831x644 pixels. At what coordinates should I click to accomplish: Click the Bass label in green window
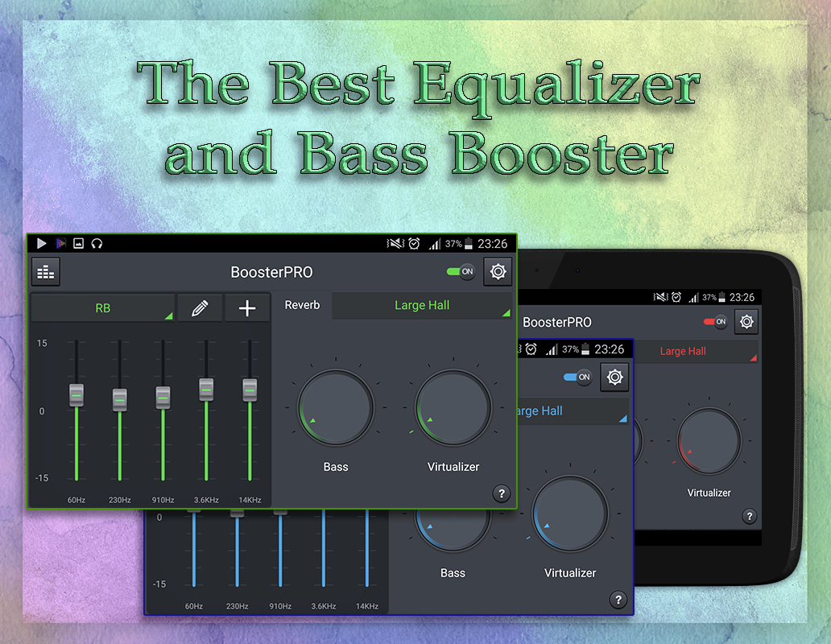click(x=336, y=467)
